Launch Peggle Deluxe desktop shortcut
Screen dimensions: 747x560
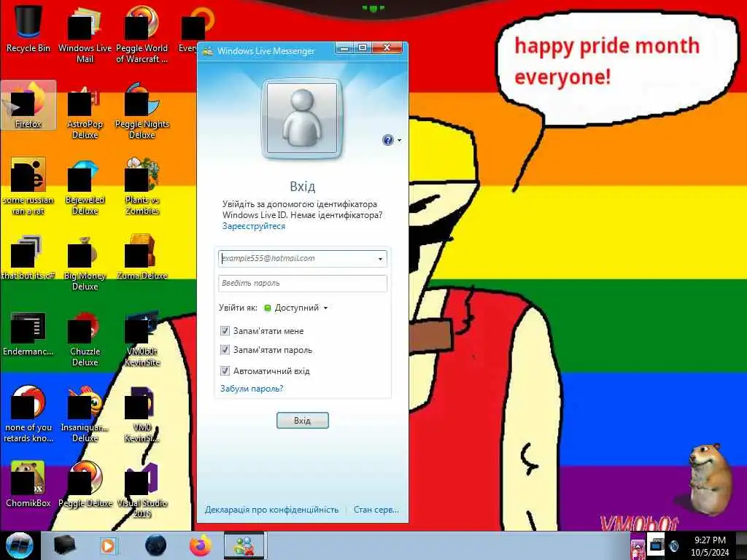tap(85, 485)
